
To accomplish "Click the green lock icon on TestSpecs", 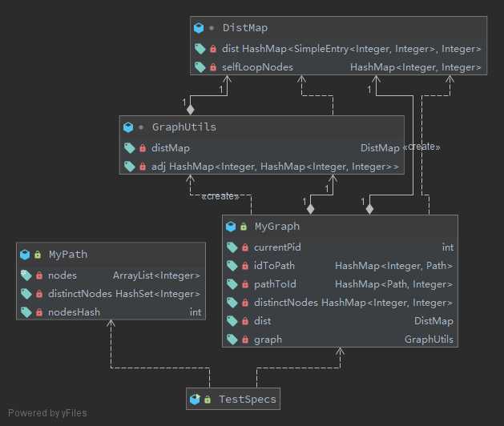I will click(207, 399).
